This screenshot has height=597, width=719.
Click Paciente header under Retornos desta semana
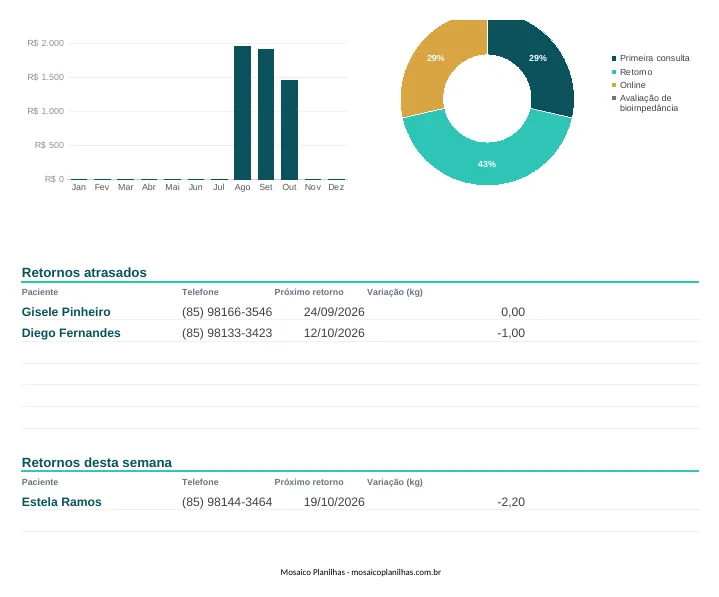tap(40, 482)
